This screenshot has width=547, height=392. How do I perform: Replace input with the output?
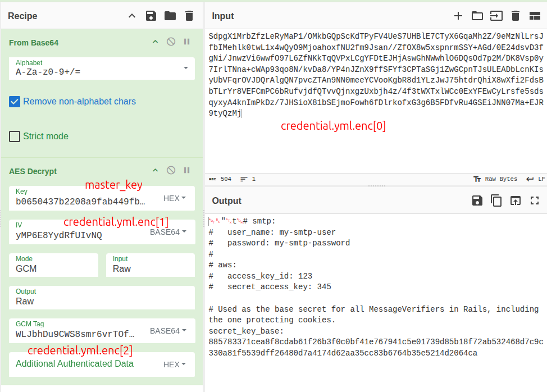point(515,200)
